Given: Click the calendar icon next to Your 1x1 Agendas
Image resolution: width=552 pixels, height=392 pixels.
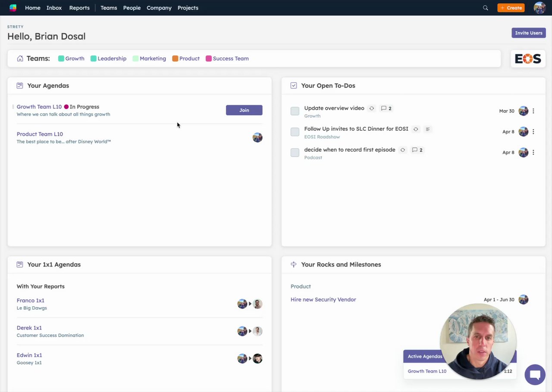Looking at the screenshot, I should 20,264.
